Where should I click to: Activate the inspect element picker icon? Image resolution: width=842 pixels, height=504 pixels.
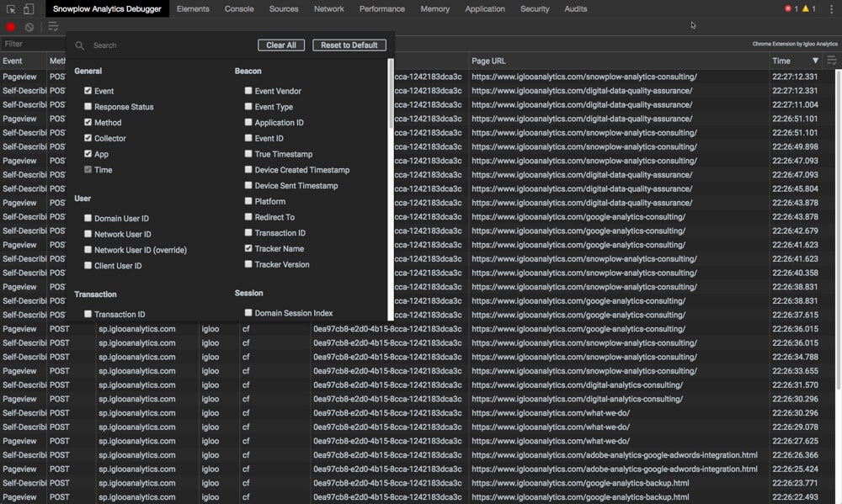pyautogui.click(x=11, y=8)
